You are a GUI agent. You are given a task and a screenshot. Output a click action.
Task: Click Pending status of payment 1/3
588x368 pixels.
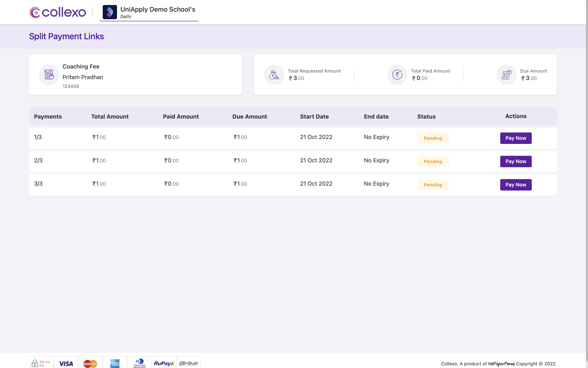click(433, 138)
